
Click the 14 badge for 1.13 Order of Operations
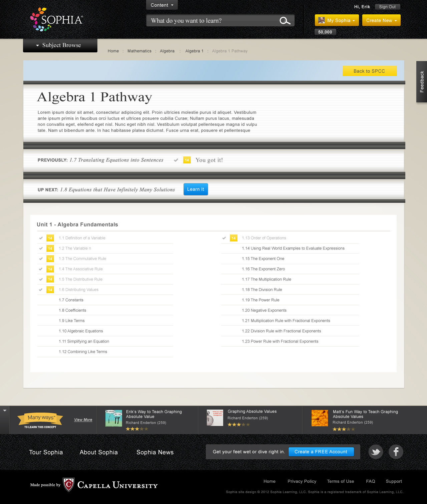(234, 238)
